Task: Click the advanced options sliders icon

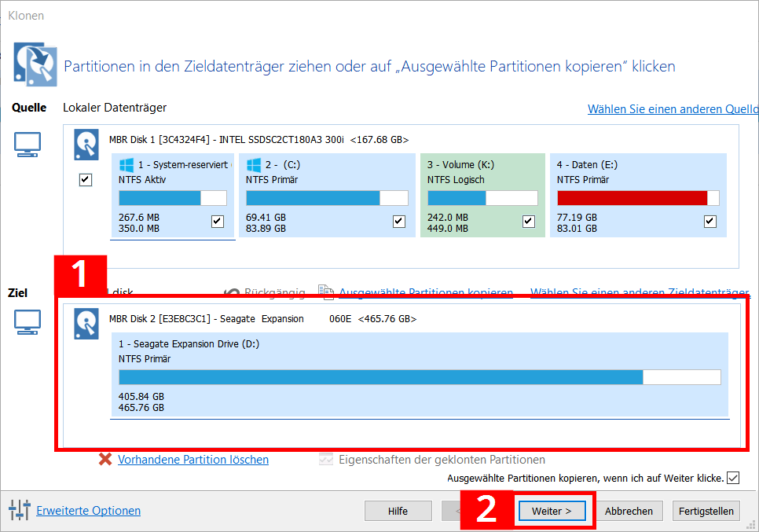Action: [x=20, y=511]
